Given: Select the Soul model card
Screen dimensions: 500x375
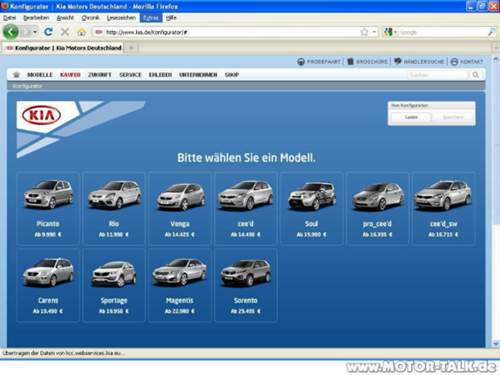Looking at the screenshot, I should click(x=312, y=208).
